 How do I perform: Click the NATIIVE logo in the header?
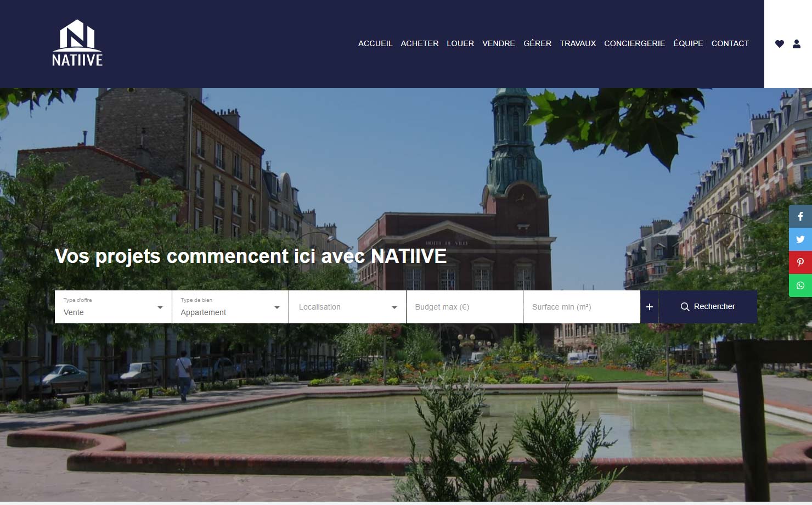tap(77, 43)
